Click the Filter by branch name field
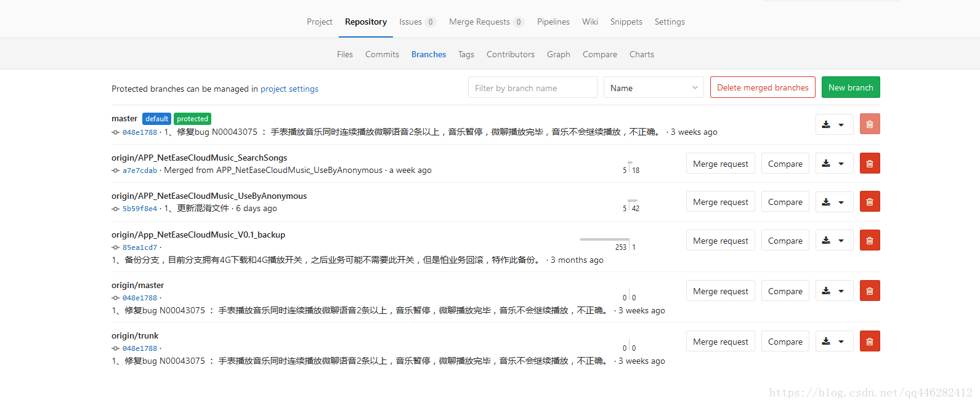Image resolution: width=980 pixels, height=405 pixels. pos(533,87)
